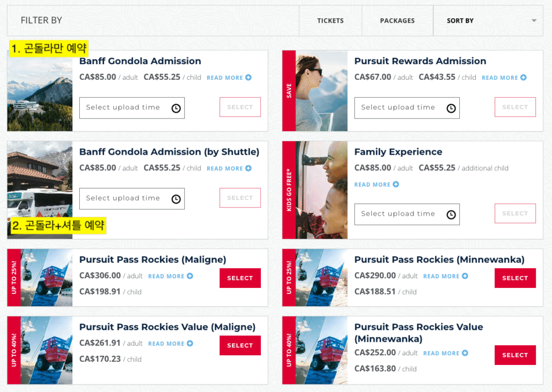Click READ MORE under Family Experience
The width and height of the screenshot is (552, 392).
pos(372,184)
